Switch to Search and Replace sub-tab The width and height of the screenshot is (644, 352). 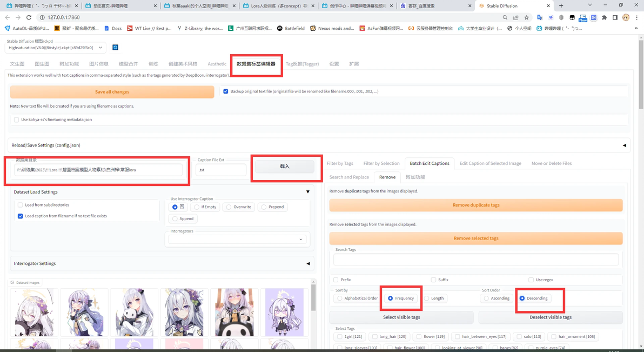coord(349,177)
